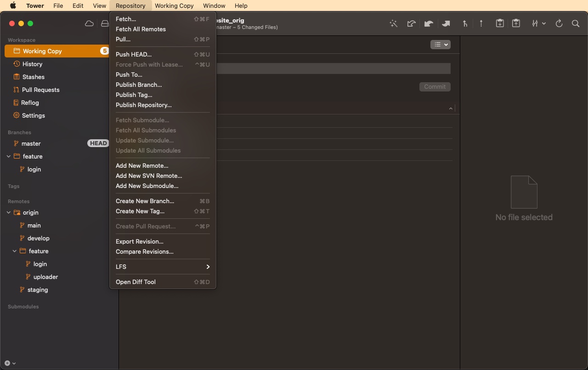The height and width of the screenshot is (370, 588).
Task: Open the list view style dropdown
Action: [x=440, y=44]
